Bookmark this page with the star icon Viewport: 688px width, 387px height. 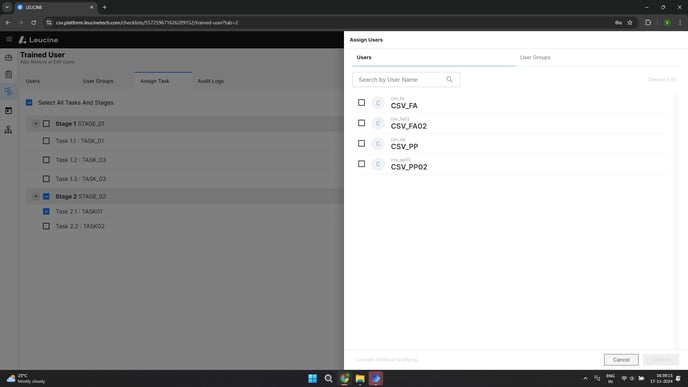click(x=630, y=22)
